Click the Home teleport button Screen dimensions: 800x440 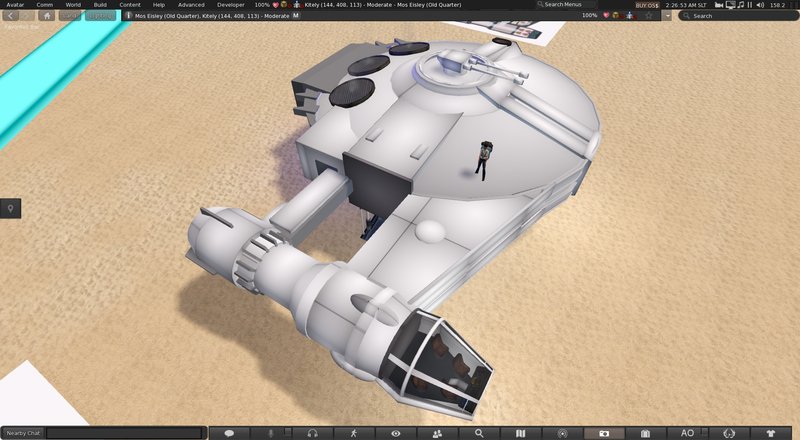click(x=47, y=16)
